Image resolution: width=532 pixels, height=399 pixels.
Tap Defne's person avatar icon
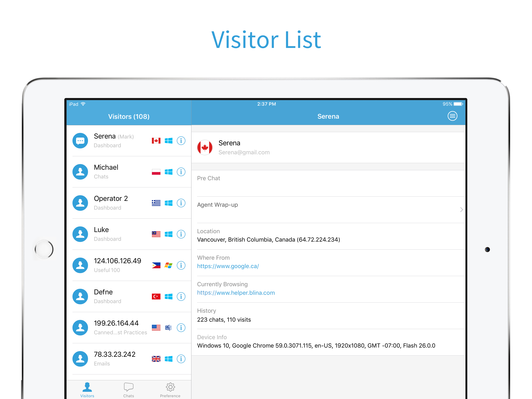tap(80, 297)
